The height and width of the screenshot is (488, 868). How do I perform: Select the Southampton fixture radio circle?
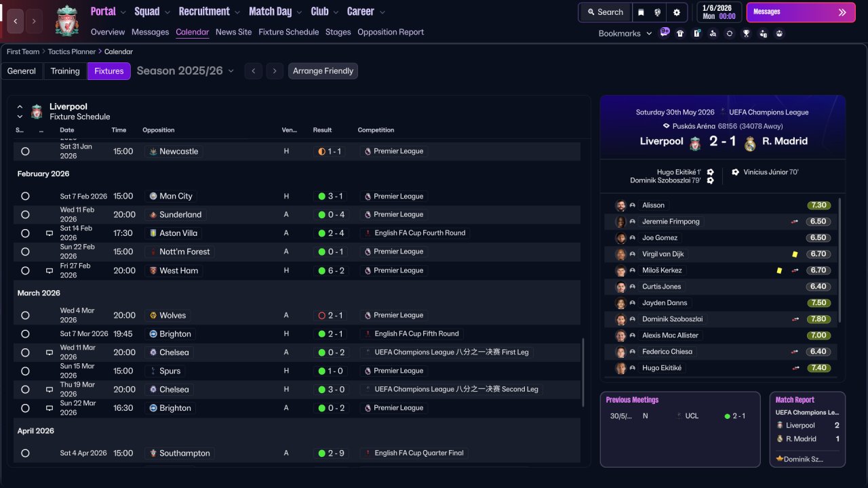pos(25,453)
